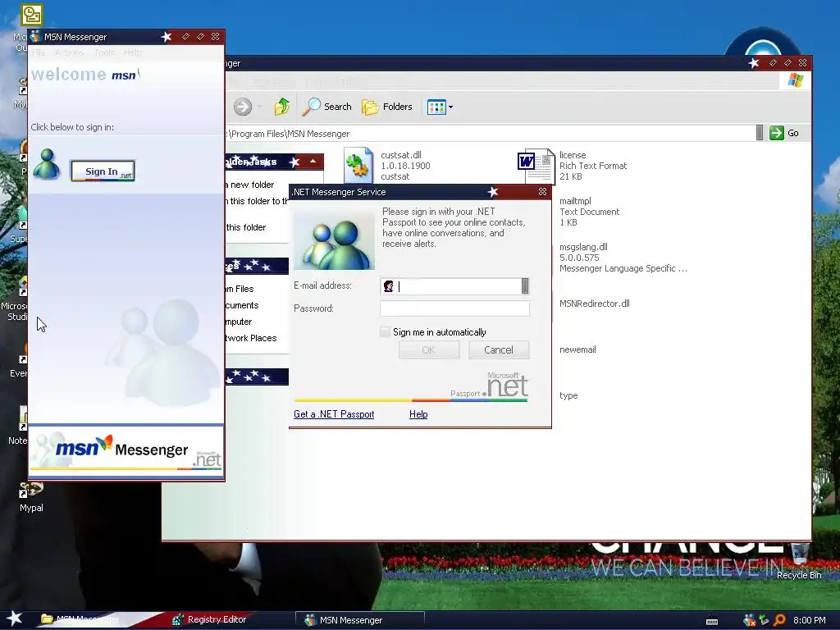The image size is (840, 630).
Task: Open the File menu in MSN Messenger
Action: pyautogui.click(x=39, y=52)
